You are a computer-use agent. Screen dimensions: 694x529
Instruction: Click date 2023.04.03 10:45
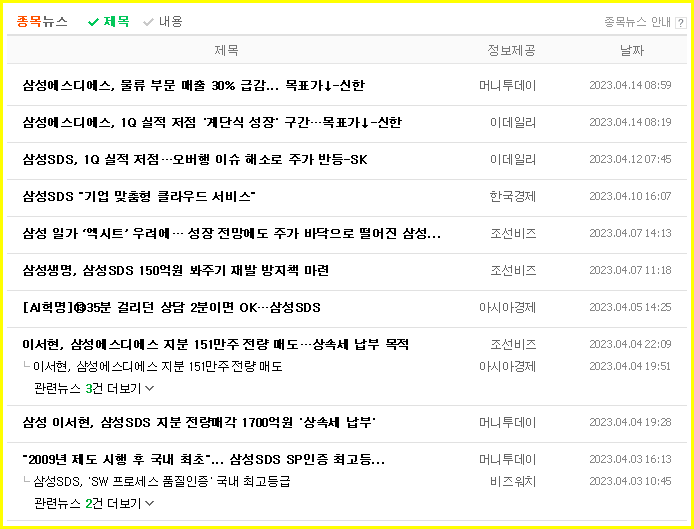[x=630, y=481]
